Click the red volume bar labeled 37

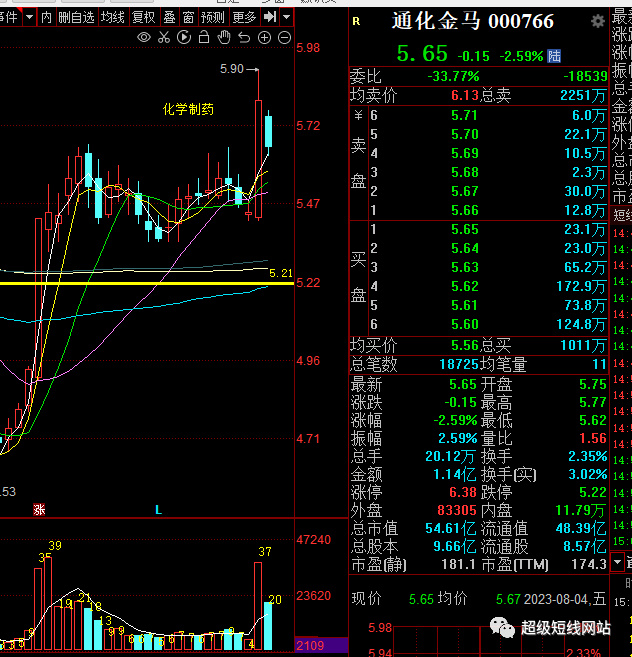tap(258, 606)
